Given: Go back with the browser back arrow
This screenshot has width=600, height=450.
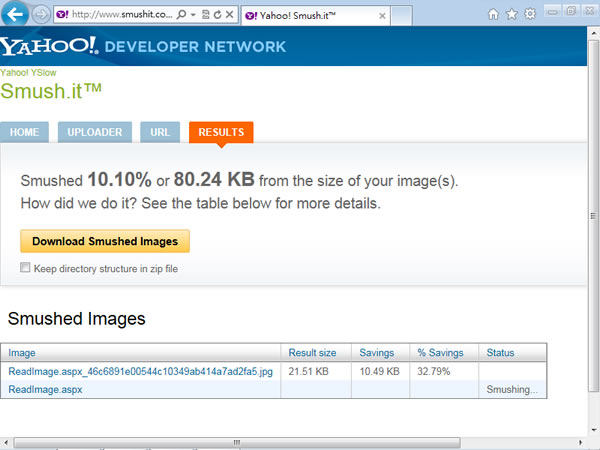Looking at the screenshot, I should [x=15, y=14].
